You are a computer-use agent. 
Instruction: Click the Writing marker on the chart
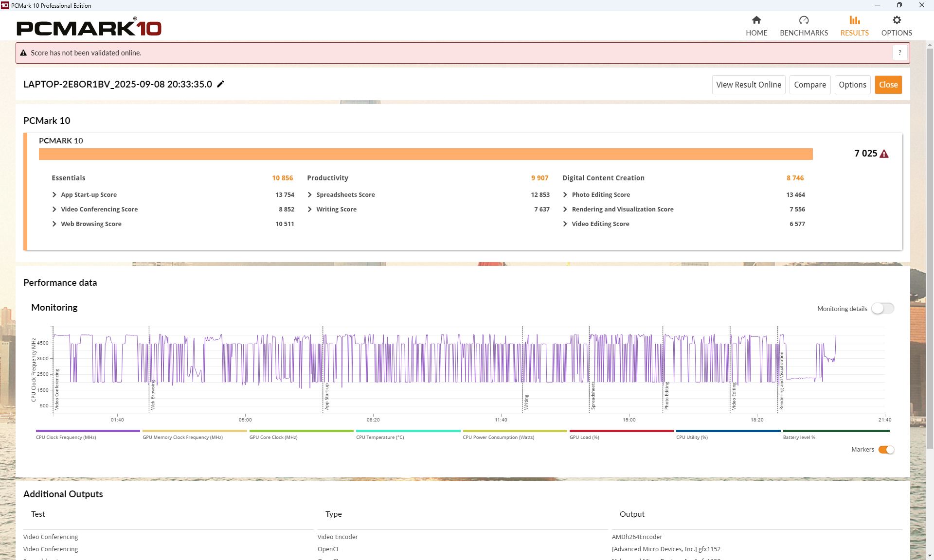pos(526,402)
